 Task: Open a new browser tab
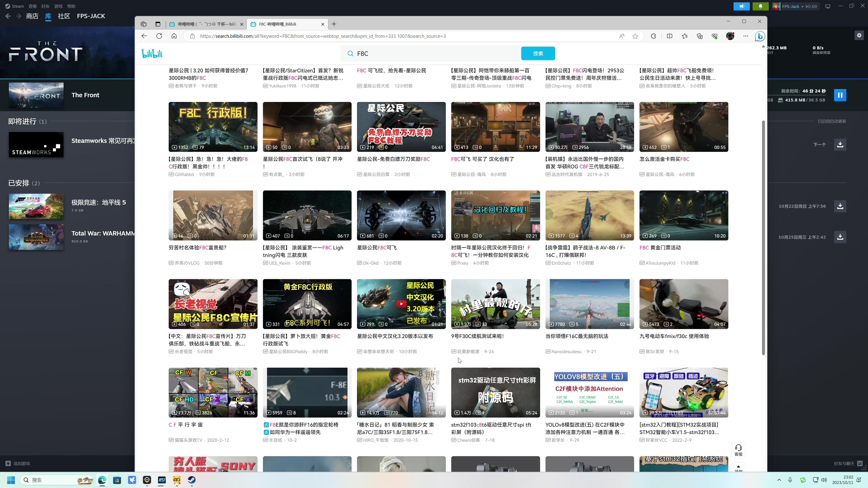pyautogui.click(x=334, y=24)
